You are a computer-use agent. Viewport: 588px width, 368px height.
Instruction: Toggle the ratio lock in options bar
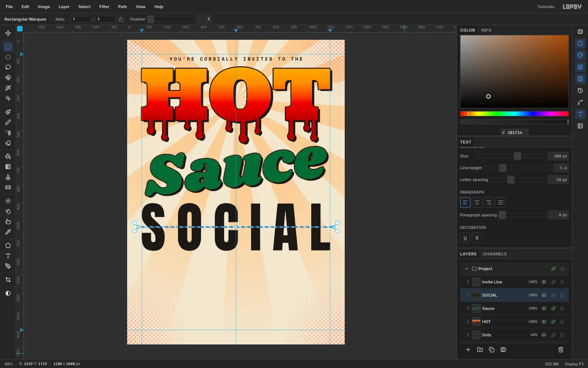(121, 19)
